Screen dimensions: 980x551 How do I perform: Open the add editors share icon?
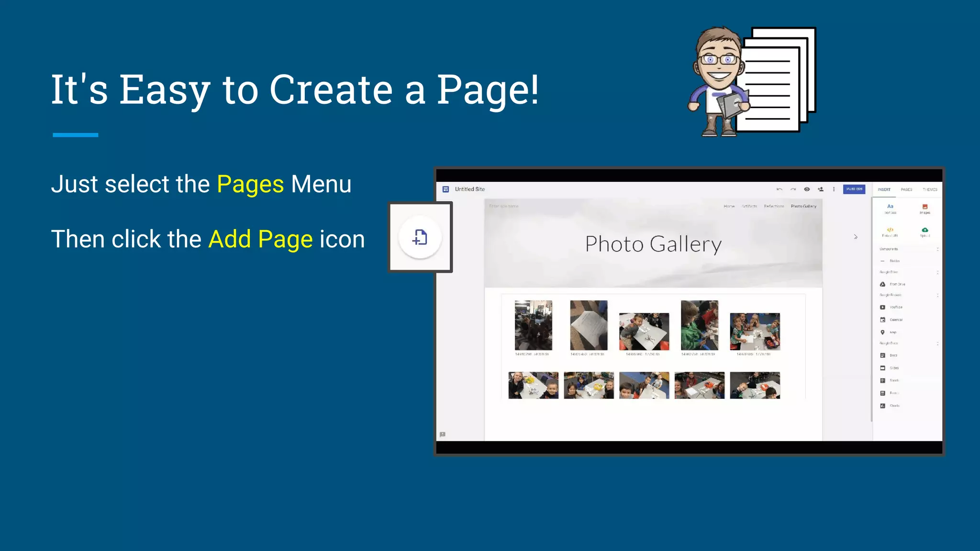(821, 189)
